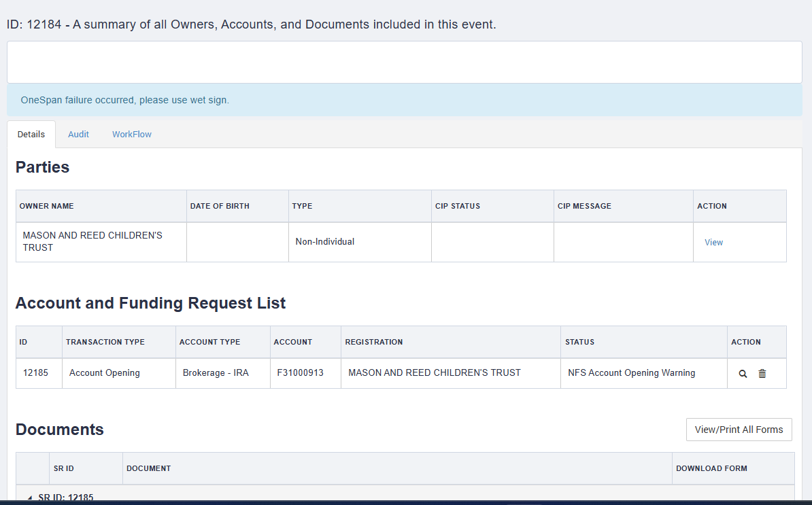Click View link for the trust owner

click(x=713, y=243)
